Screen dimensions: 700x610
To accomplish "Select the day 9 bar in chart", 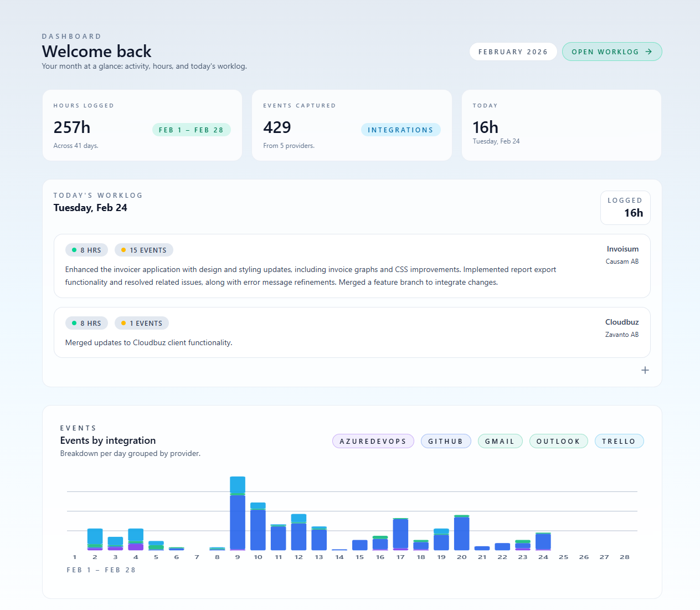I will pyautogui.click(x=238, y=513).
